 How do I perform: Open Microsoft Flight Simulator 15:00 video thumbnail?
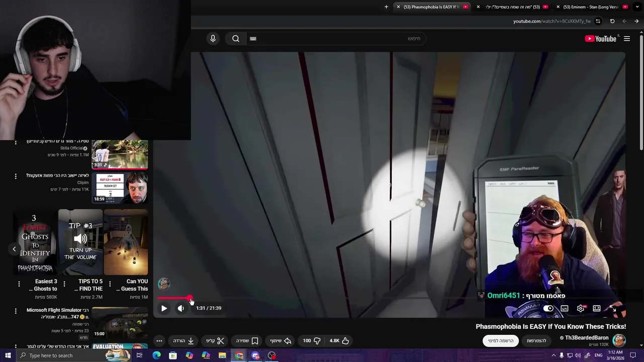coord(120,323)
